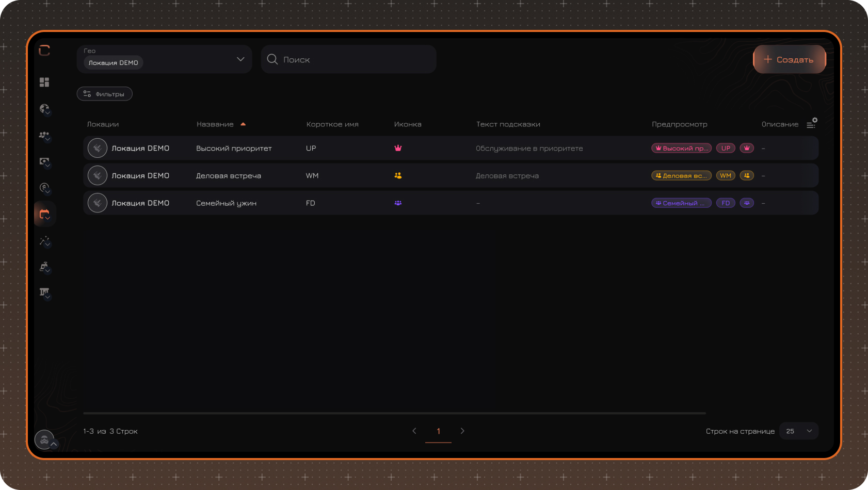Click into the Поиск search field
This screenshot has height=490, width=868.
349,59
